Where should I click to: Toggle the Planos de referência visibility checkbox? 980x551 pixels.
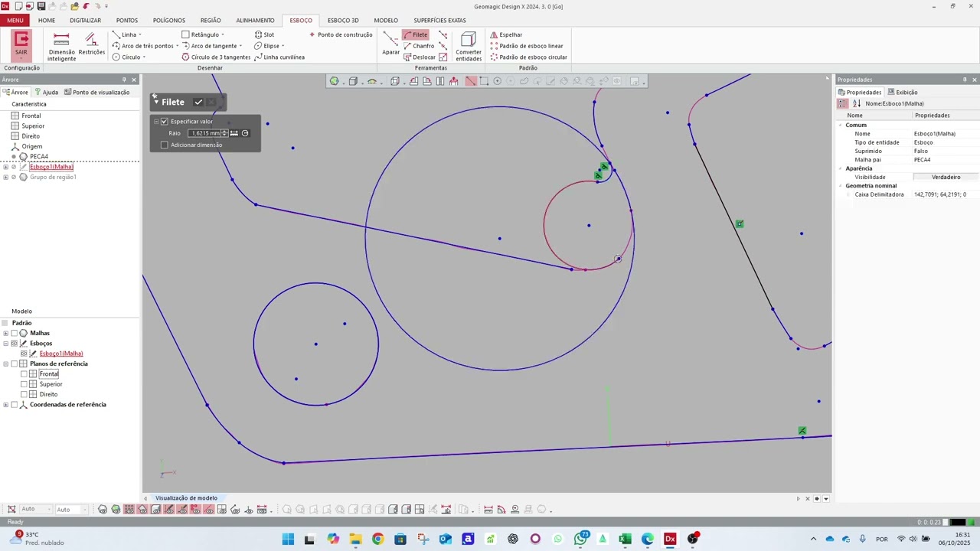pos(14,364)
